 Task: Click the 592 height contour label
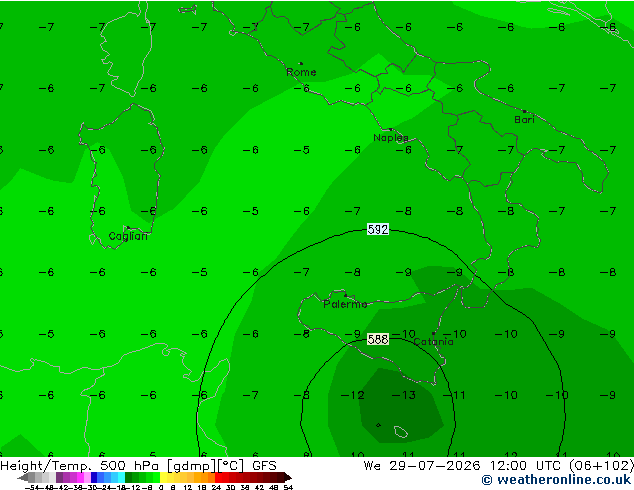click(378, 230)
